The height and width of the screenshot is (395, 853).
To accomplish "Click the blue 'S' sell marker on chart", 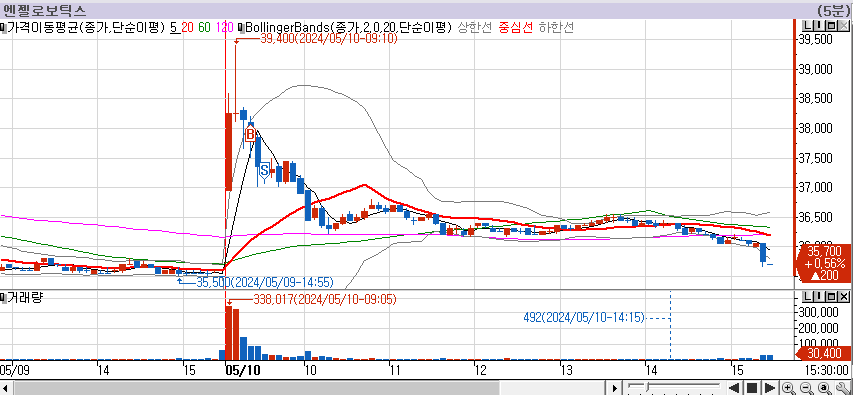I will click(264, 170).
